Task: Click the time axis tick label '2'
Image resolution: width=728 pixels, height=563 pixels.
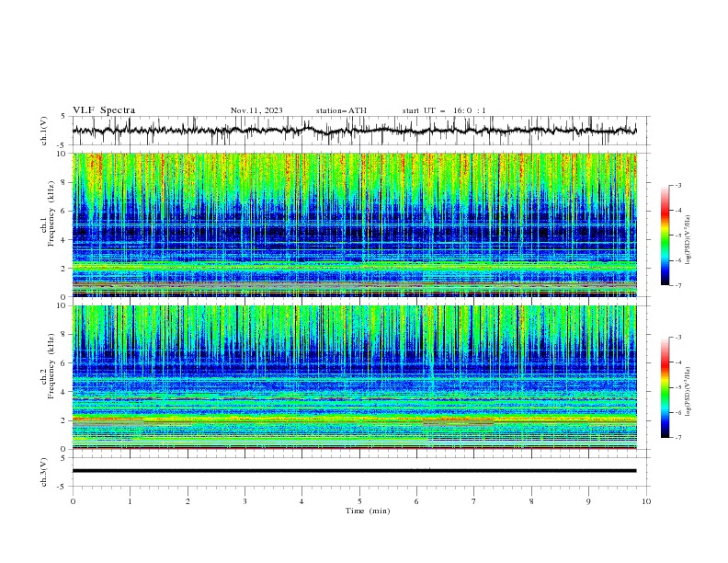Action: (188, 501)
